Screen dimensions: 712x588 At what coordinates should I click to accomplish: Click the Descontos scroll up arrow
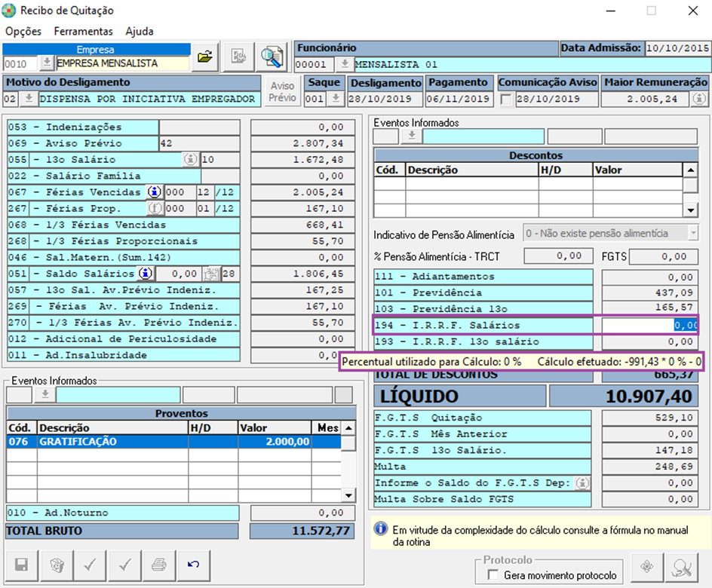pyautogui.click(x=691, y=170)
